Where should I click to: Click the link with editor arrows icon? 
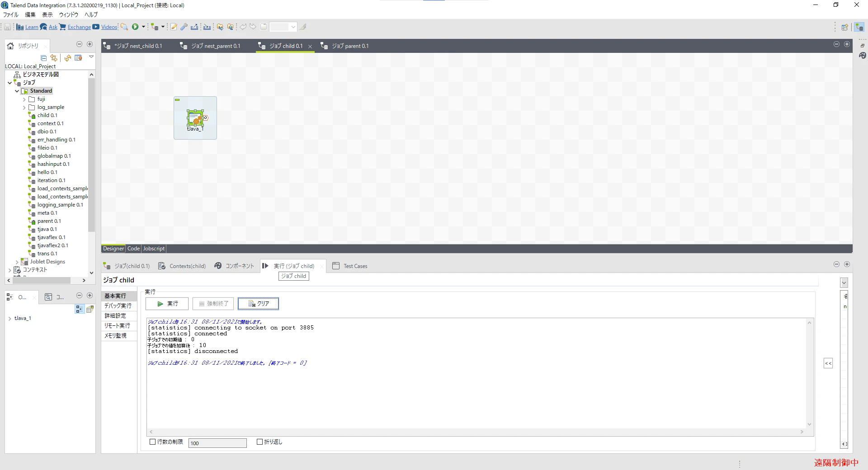click(x=54, y=58)
